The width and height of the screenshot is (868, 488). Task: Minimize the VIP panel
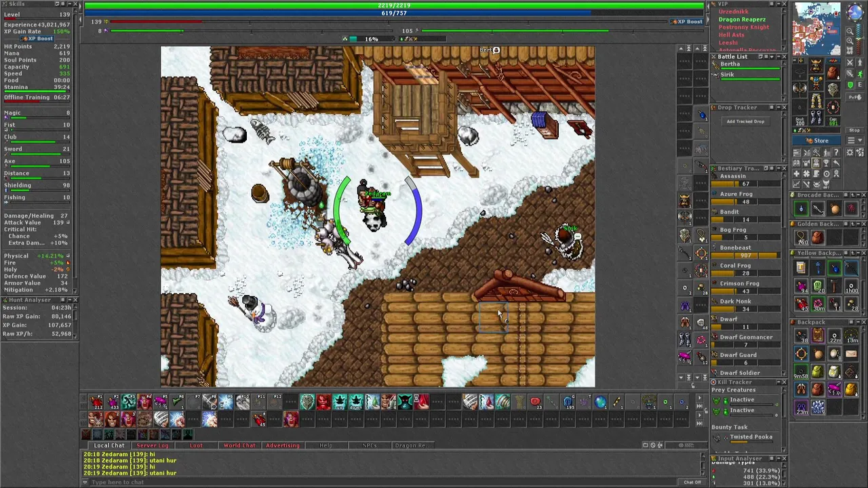point(778,4)
